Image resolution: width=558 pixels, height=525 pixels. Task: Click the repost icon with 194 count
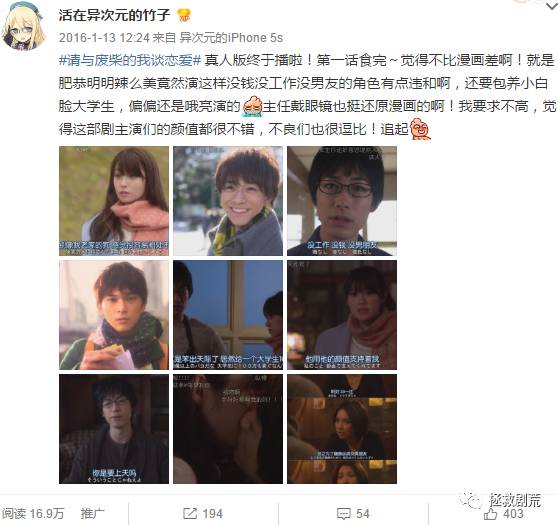[x=190, y=513]
